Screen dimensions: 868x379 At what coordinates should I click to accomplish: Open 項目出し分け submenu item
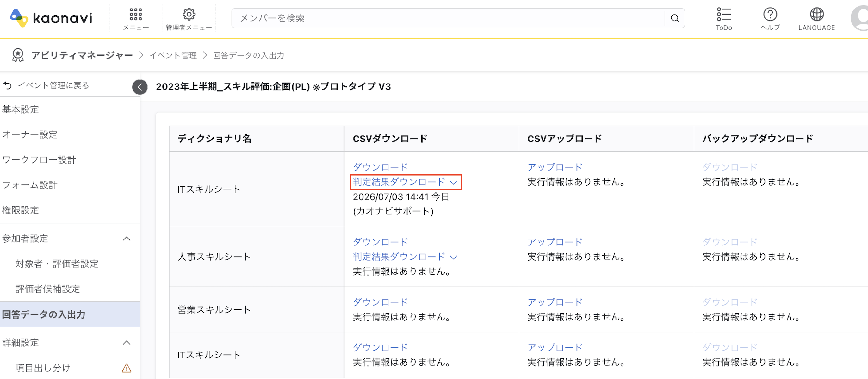click(x=43, y=368)
